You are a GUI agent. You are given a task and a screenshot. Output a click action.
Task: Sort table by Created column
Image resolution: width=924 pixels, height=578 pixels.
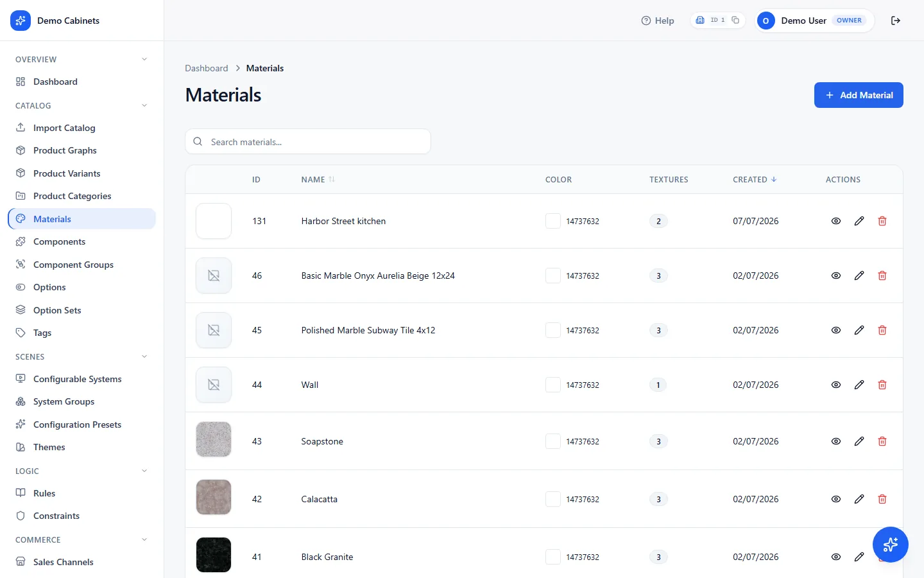click(x=755, y=180)
